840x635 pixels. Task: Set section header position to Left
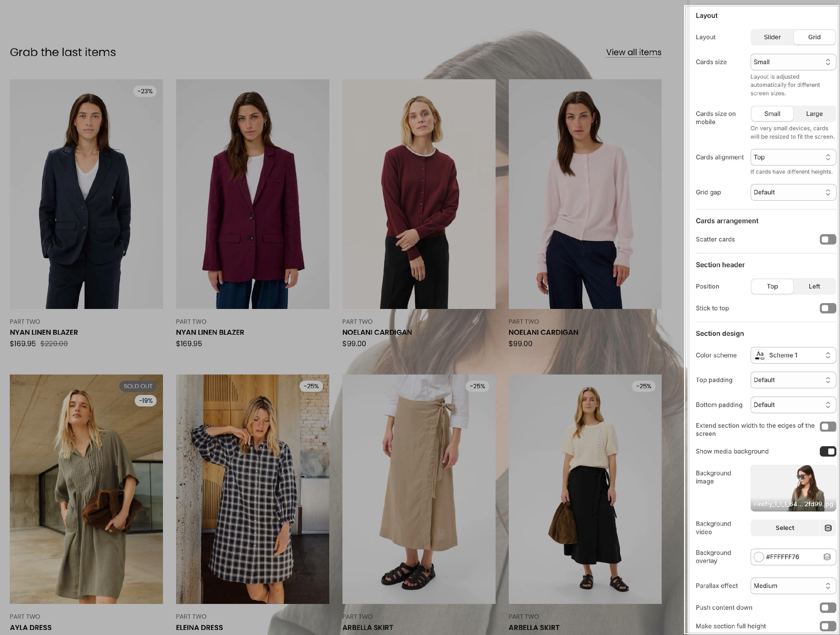click(814, 286)
